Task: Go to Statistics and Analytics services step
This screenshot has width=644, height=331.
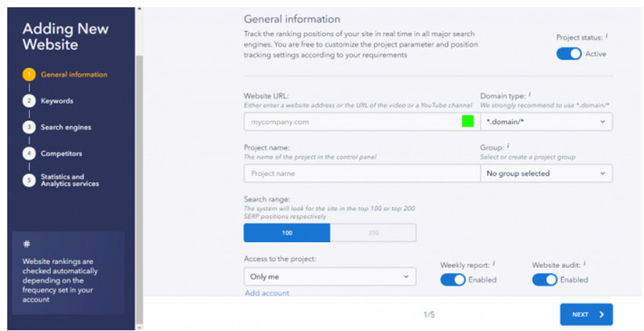Action: pos(70,180)
